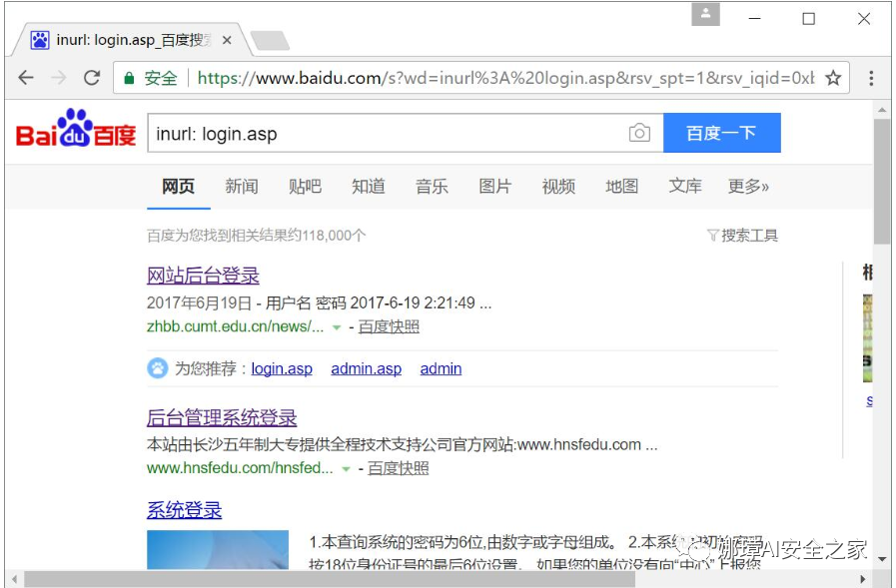Open the 地图 tab
This screenshot has height=588, width=896.
(622, 186)
